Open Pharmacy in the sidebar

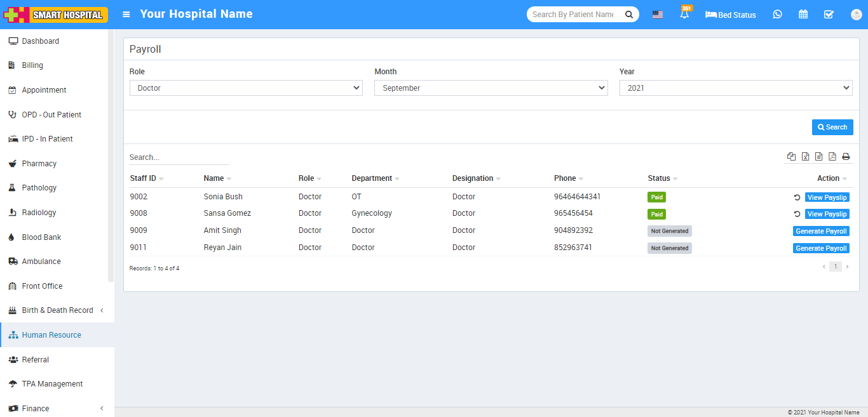click(x=39, y=164)
